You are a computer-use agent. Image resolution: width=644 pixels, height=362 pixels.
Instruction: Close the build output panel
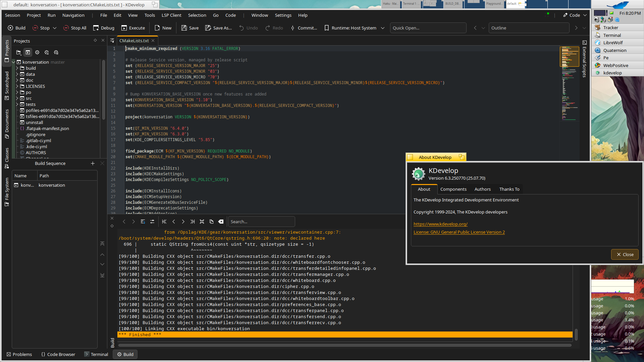pyautogui.click(x=112, y=218)
